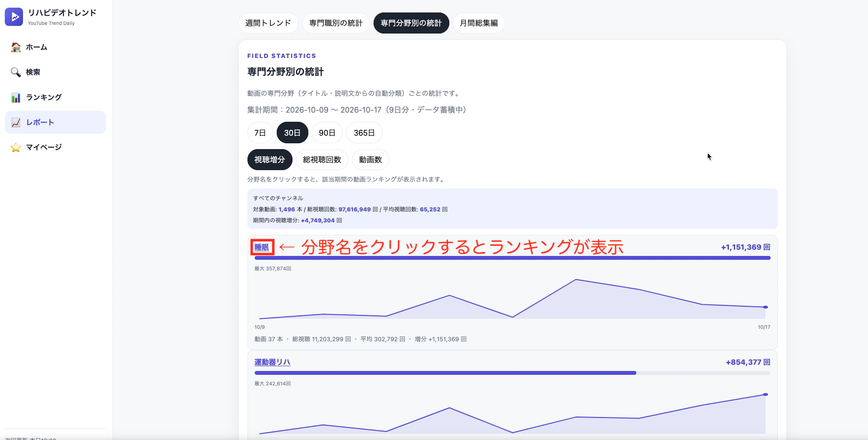The image size is (868, 440).
Task: Click the star icon beside マイページ
Action: point(16,147)
